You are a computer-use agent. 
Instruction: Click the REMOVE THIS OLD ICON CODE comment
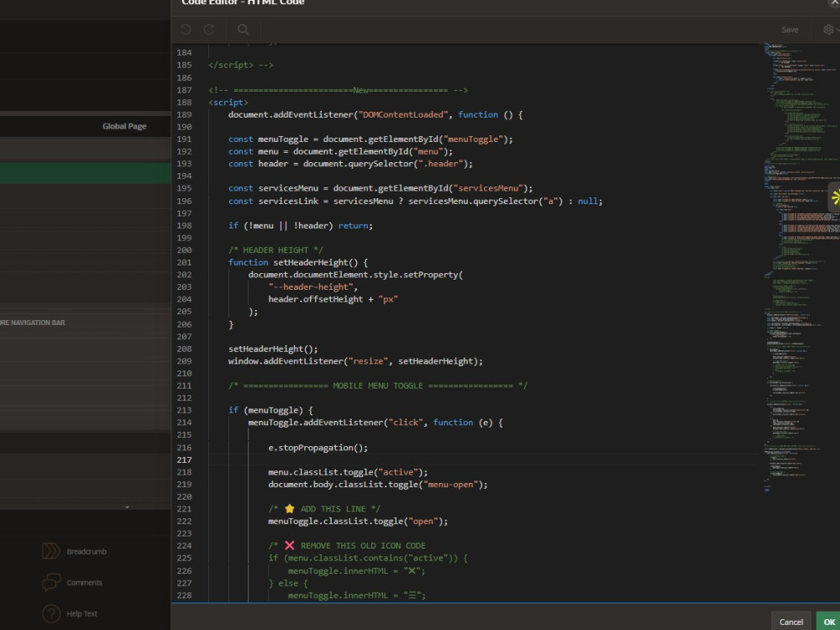pyautogui.click(x=347, y=545)
